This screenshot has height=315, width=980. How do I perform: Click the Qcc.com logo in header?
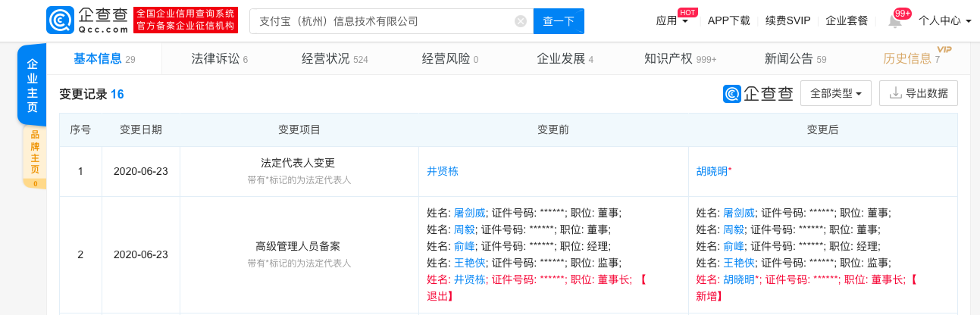(x=87, y=20)
